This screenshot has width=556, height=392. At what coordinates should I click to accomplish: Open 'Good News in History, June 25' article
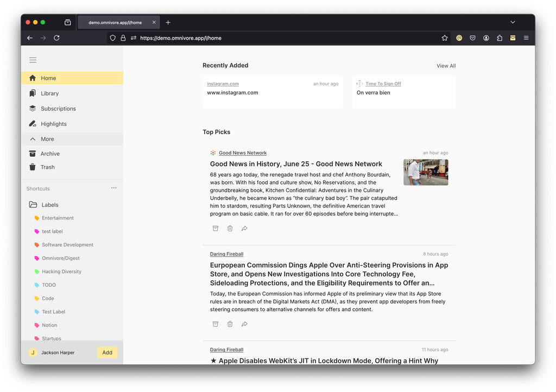[296, 164]
